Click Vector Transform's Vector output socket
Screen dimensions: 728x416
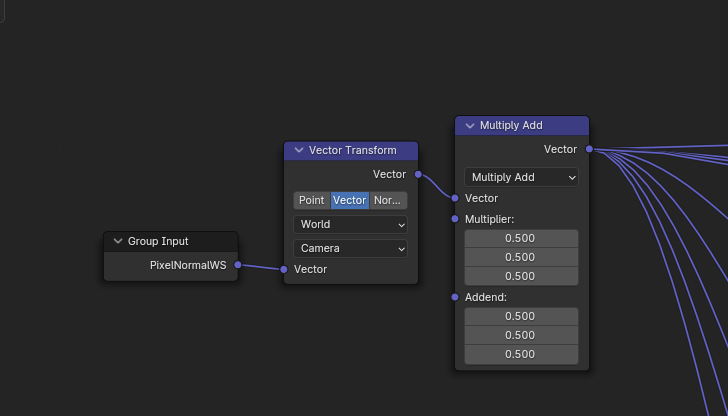click(417, 174)
